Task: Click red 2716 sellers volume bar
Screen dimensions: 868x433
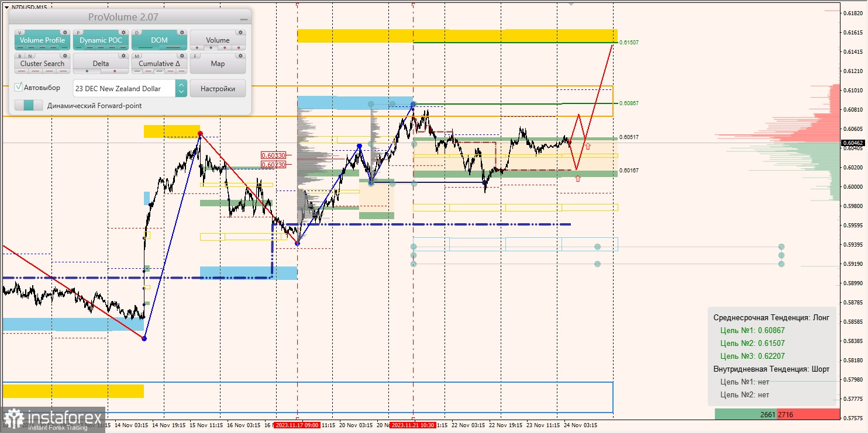Action: (x=808, y=414)
